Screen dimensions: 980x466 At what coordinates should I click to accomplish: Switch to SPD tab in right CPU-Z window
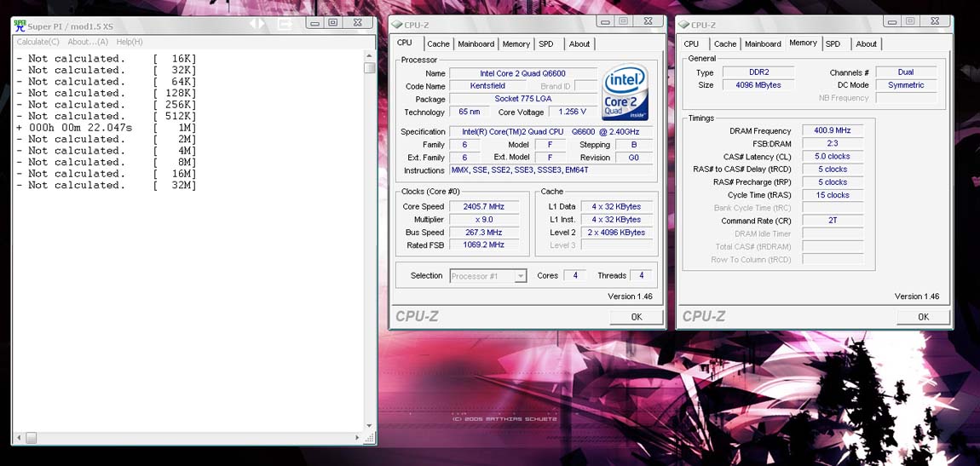833,43
